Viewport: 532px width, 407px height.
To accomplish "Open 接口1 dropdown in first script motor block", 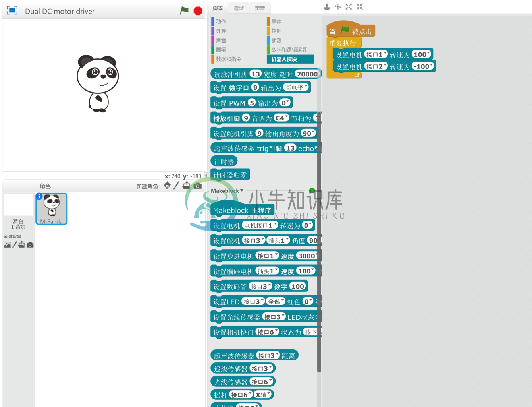I will tap(376, 54).
